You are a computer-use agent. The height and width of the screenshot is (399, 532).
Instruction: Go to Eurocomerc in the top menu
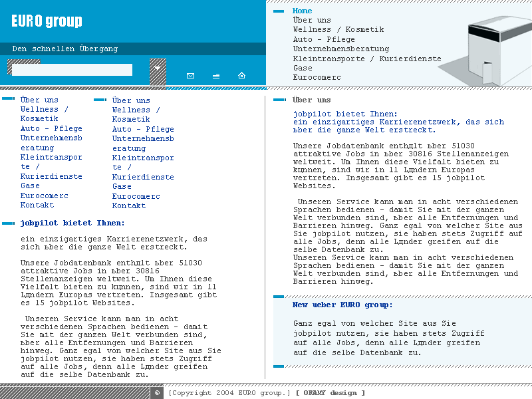coord(317,77)
